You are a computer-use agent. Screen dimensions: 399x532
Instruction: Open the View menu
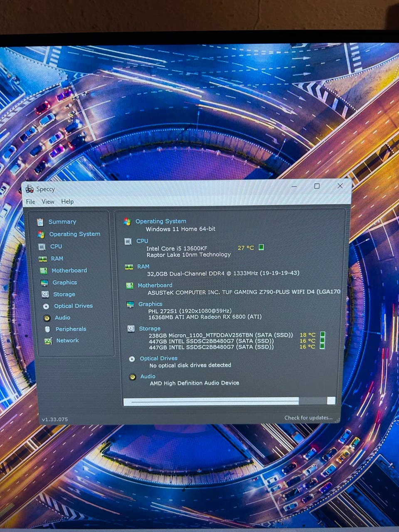[48, 202]
